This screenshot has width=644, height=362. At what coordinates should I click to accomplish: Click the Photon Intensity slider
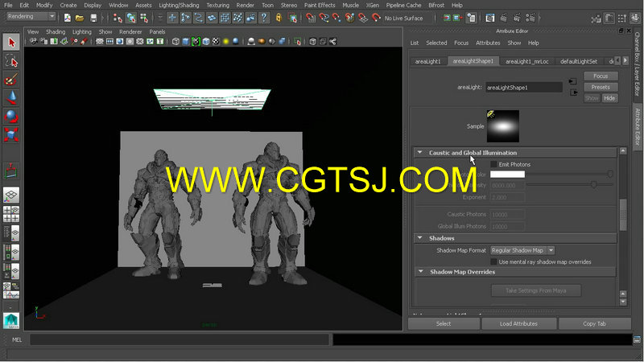coord(570,185)
